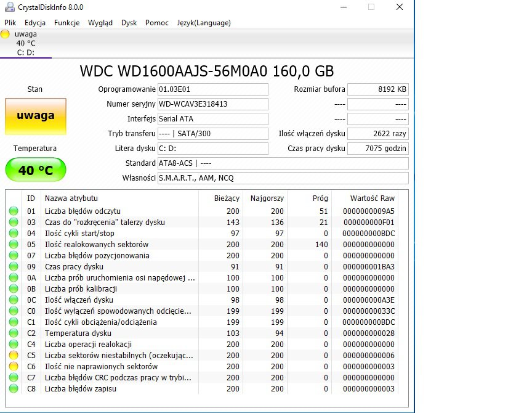532x413 pixels.
Task: Click raw value 000000000006
Action: click(x=368, y=355)
